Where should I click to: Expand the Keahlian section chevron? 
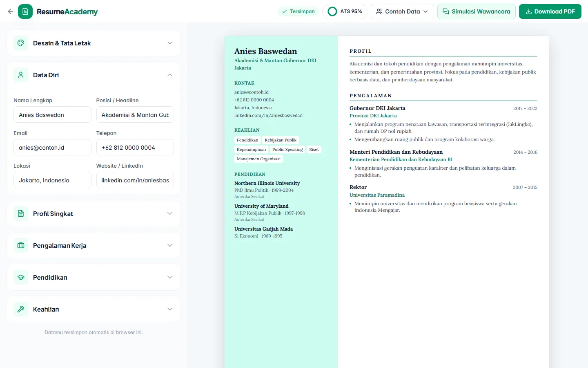pos(170,309)
